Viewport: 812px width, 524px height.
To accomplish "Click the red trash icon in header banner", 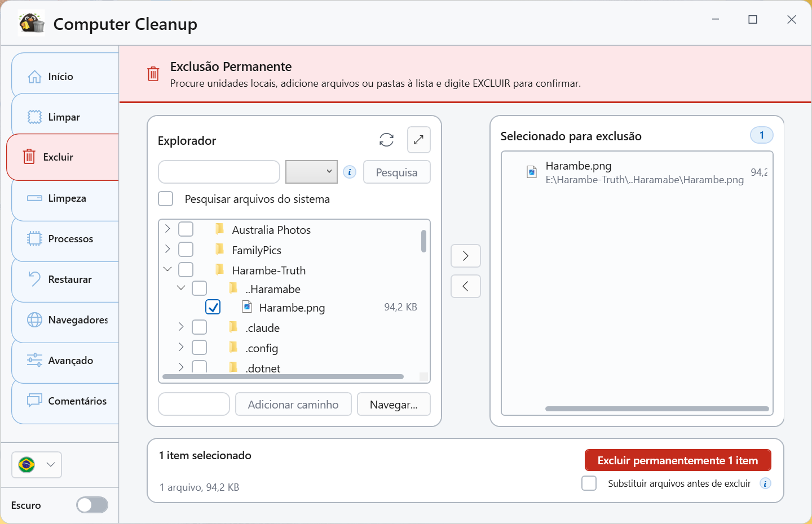I will [153, 74].
